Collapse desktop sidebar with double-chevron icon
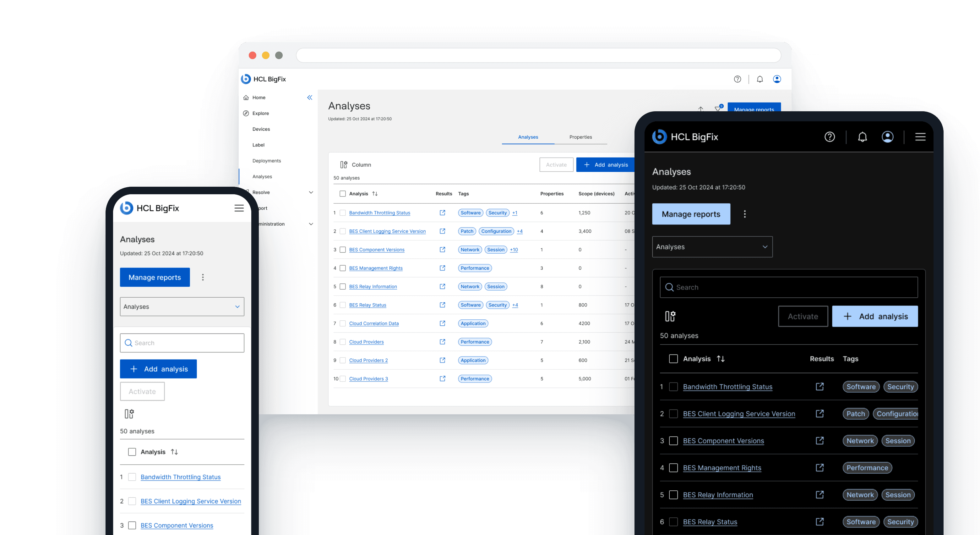This screenshot has height=535, width=980. click(310, 97)
